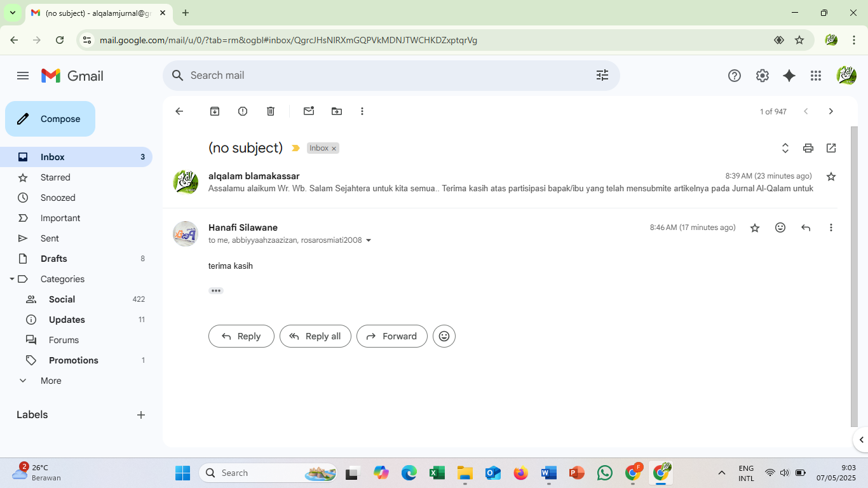Toggle the importance marker beside subject
This screenshot has width=868, height=488.
tap(295, 148)
